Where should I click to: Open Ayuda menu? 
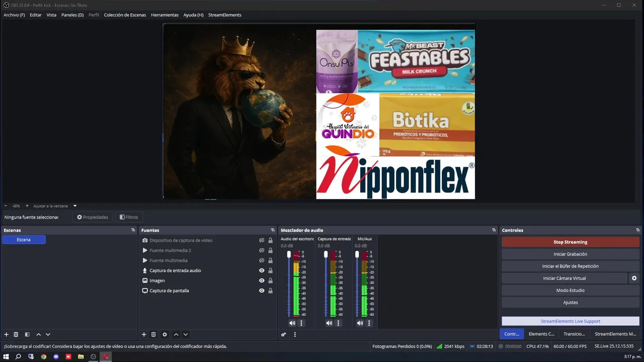pos(193,15)
